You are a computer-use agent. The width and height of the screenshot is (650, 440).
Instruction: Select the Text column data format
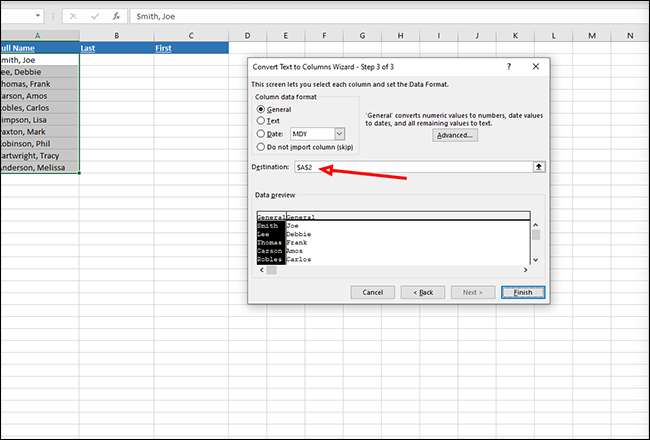(262, 120)
